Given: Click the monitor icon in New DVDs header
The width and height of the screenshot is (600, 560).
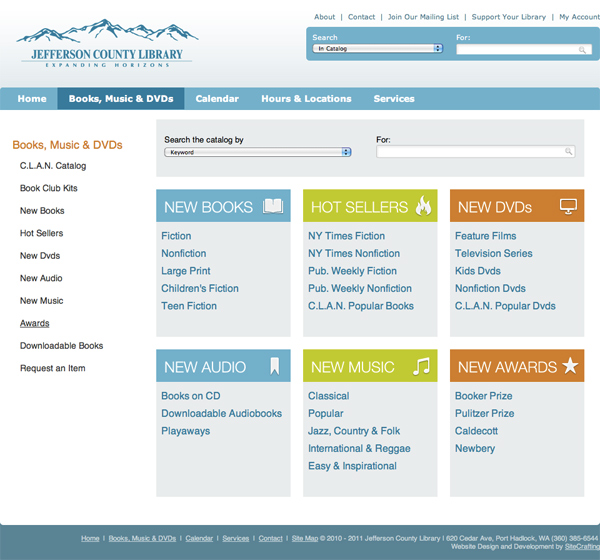Looking at the screenshot, I should [569, 207].
